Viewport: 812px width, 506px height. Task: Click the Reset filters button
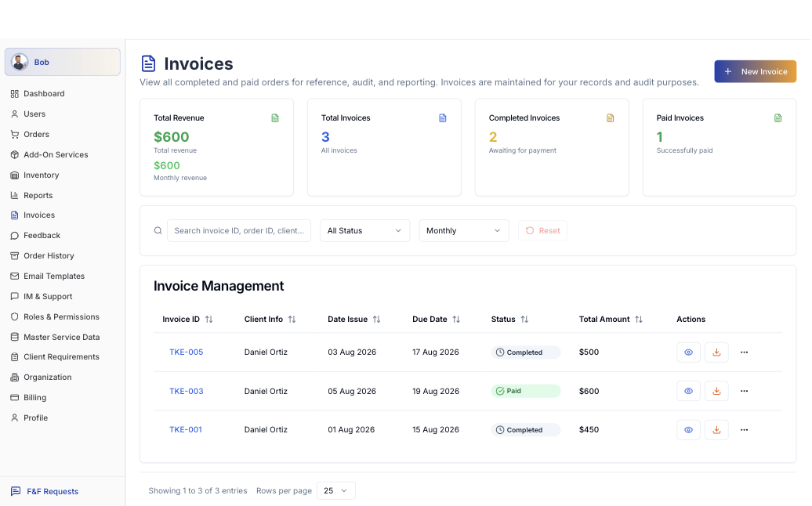542,231
